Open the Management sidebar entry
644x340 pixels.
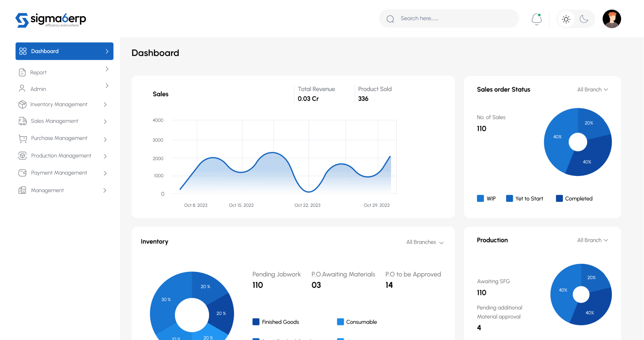point(47,190)
